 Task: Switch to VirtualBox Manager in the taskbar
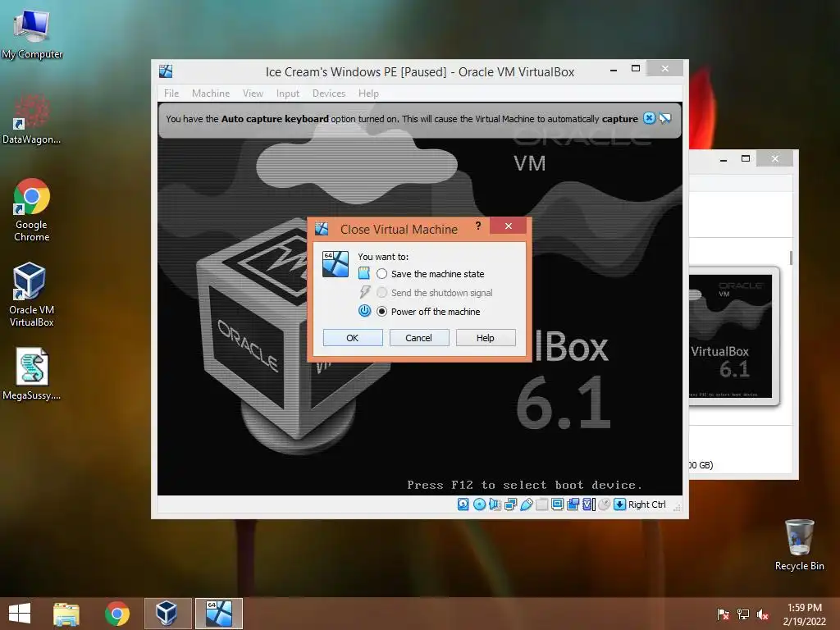tap(167, 614)
